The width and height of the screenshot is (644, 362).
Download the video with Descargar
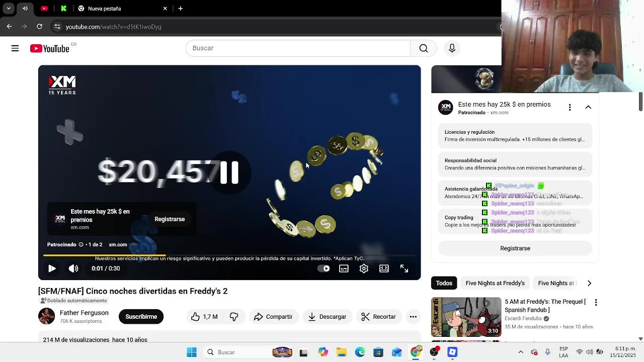pyautogui.click(x=328, y=317)
